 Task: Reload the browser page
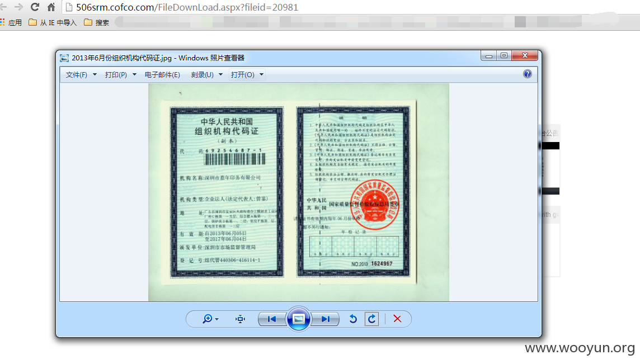[35, 7]
